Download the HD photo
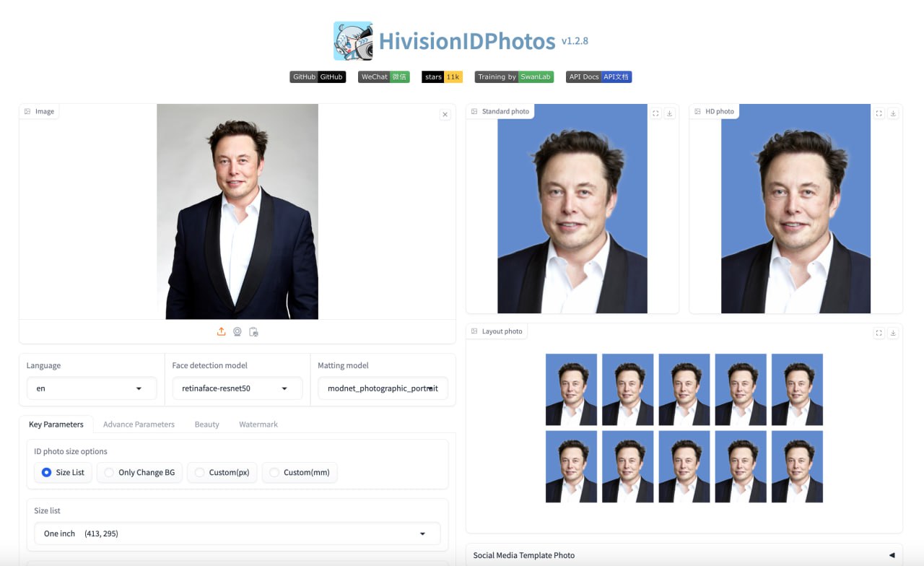Screen dimensions: 924x566 pyautogui.click(x=893, y=113)
